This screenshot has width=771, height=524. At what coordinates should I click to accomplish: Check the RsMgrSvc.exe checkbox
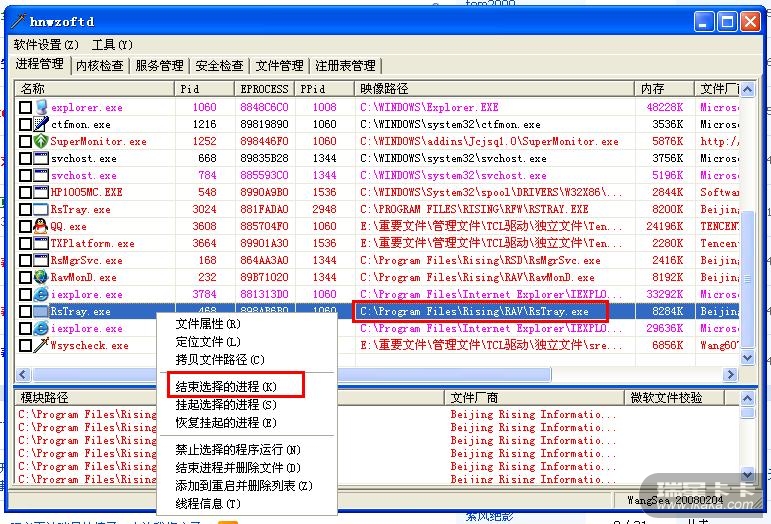pyautogui.click(x=26, y=260)
